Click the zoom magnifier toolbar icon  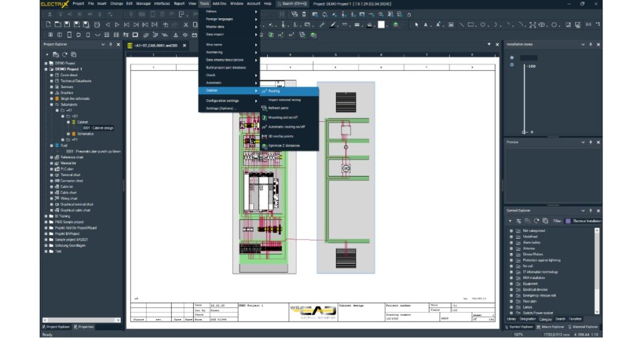click(380, 14)
